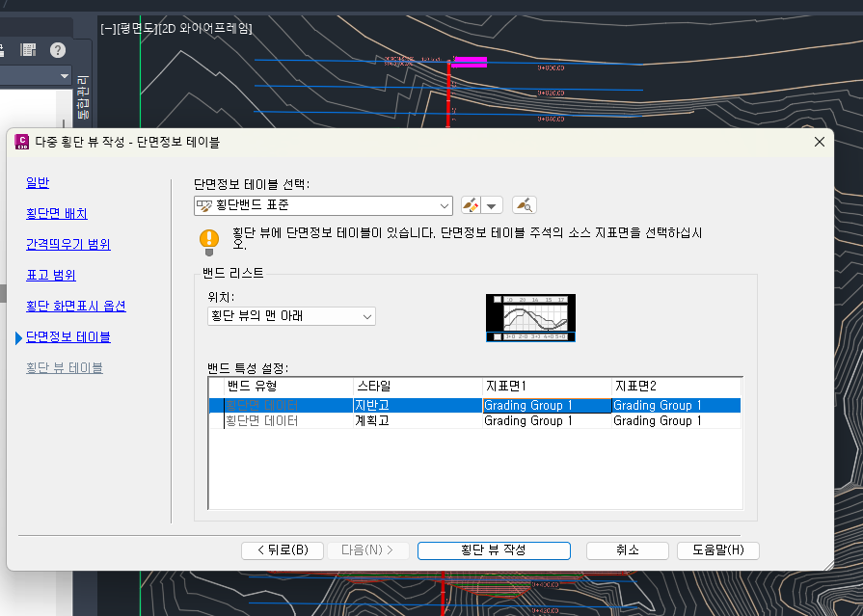Click the band set edit style icon

click(x=471, y=205)
